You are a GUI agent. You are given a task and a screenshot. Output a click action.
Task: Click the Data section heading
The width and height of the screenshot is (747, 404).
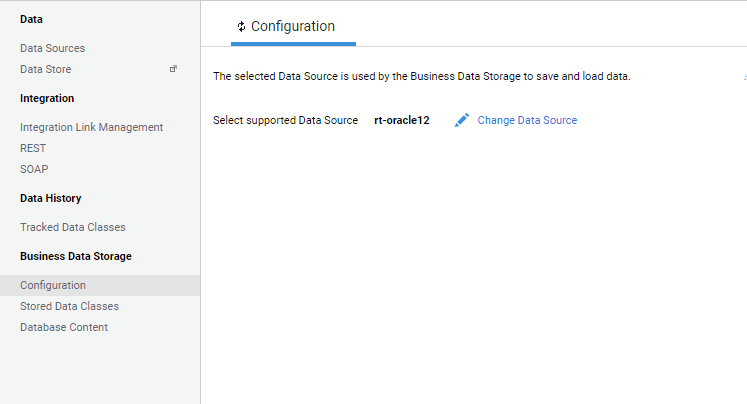coord(31,20)
